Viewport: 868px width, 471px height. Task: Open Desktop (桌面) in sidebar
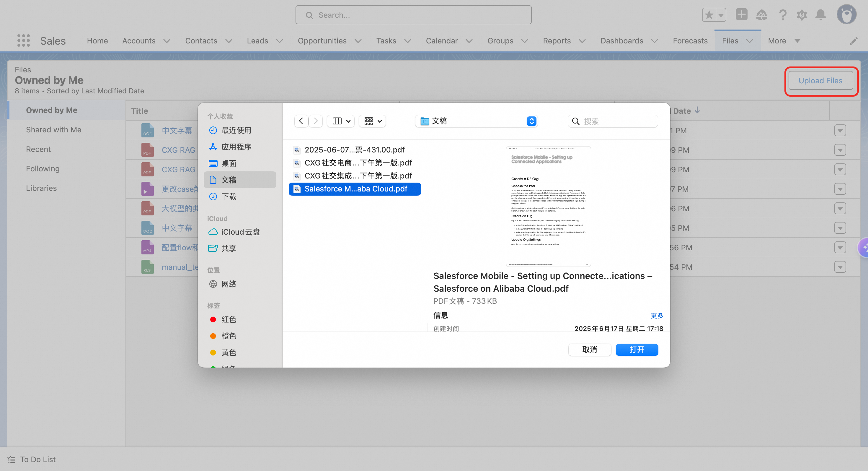[240, 163]
